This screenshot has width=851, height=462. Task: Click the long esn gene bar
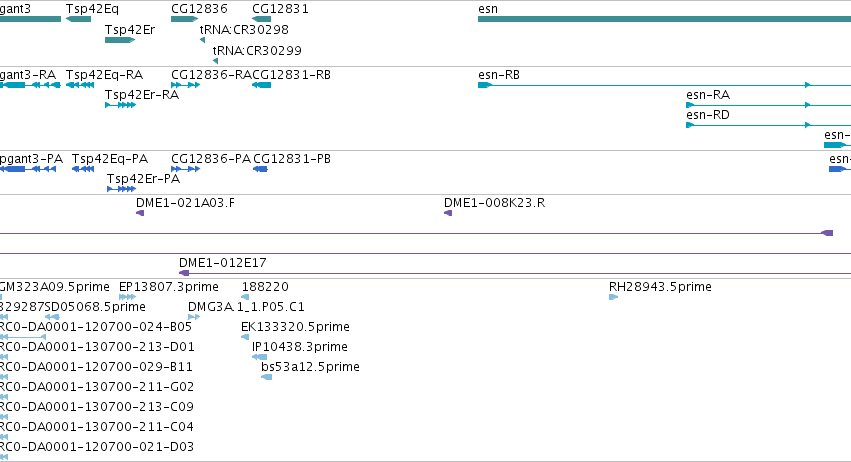tap(664, 19)
